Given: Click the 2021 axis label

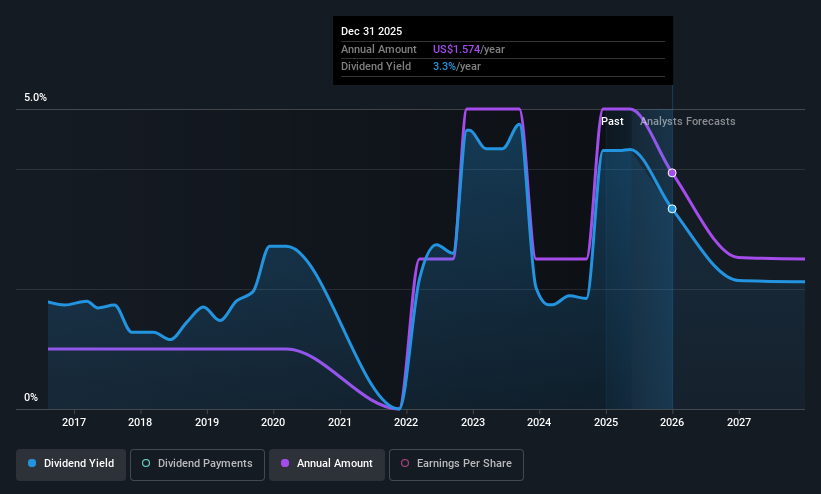Looking at the screenshot, I should (340, 422).
